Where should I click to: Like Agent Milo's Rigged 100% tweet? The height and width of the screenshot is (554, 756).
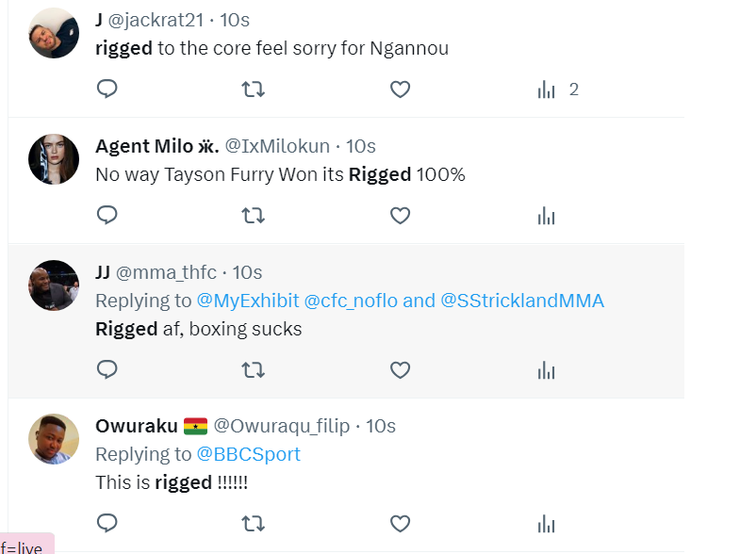tap(400, 216)
